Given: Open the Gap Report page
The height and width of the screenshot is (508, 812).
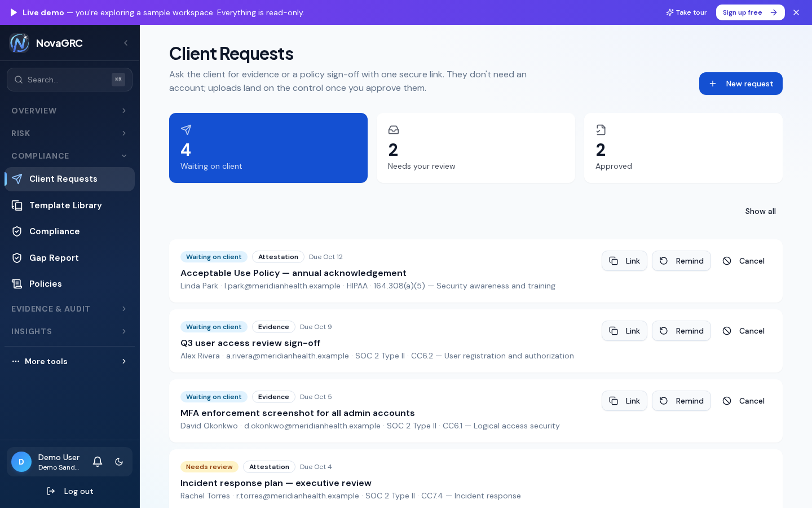Looking at the screenshot, I should (69, 258).
